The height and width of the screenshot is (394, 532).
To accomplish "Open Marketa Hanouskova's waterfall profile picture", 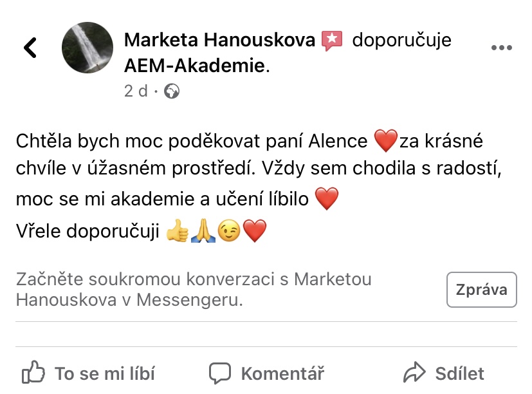I will click(87, 48).
